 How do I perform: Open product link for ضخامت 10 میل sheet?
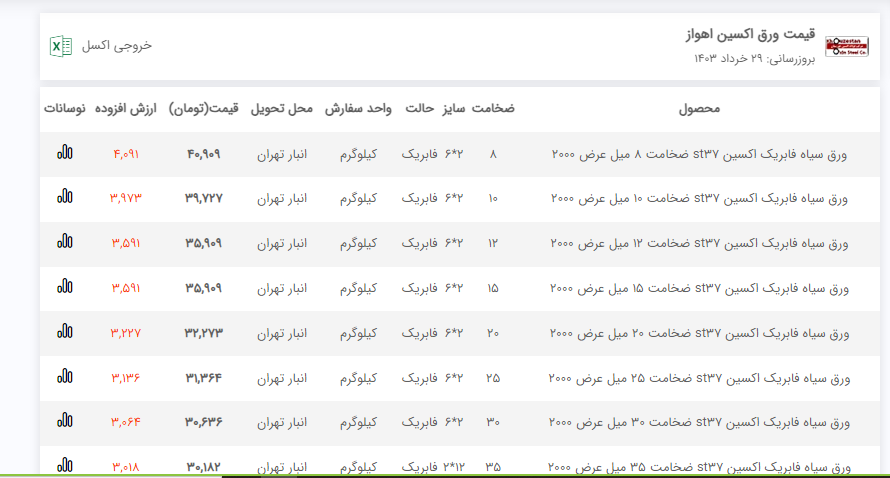(x=699, y=199)
